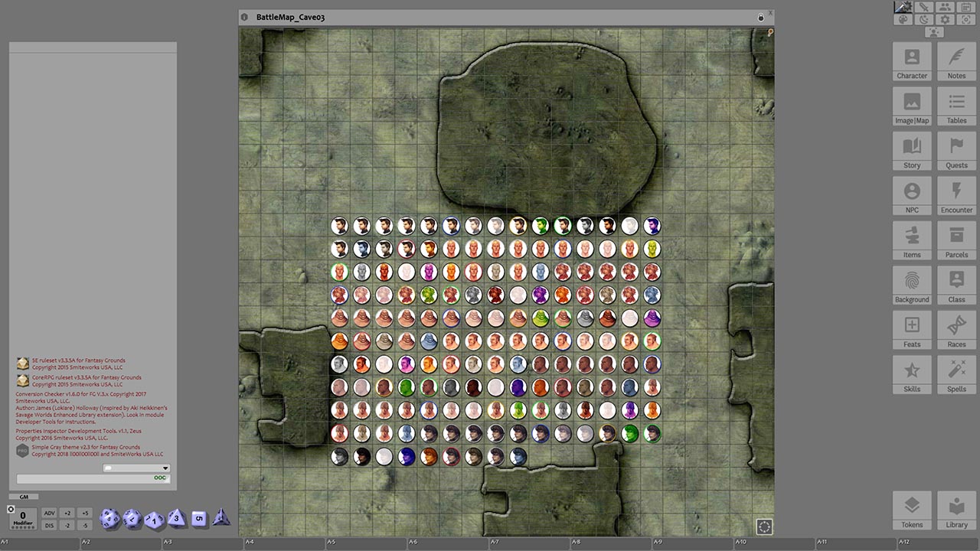
Task: Open the grid zoom control on the map
Action: 764,527
